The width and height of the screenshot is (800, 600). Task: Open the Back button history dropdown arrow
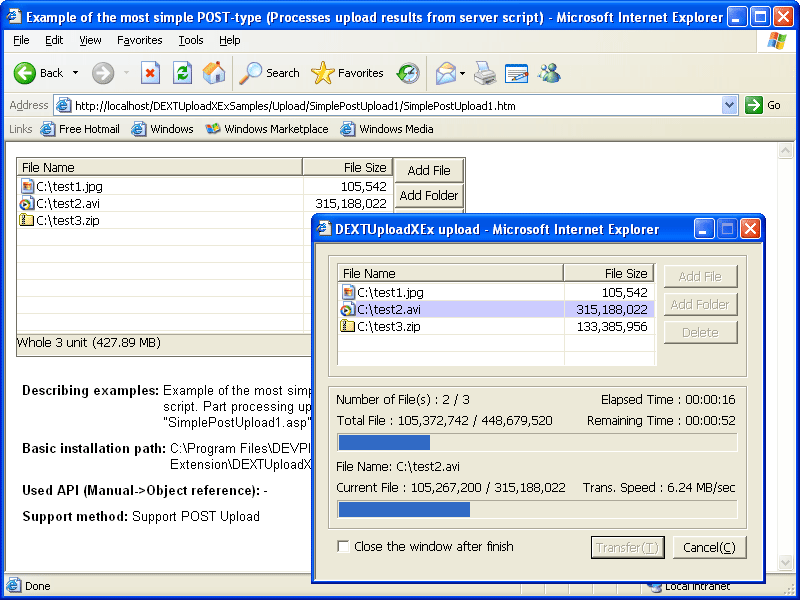[x=75, y=73]
